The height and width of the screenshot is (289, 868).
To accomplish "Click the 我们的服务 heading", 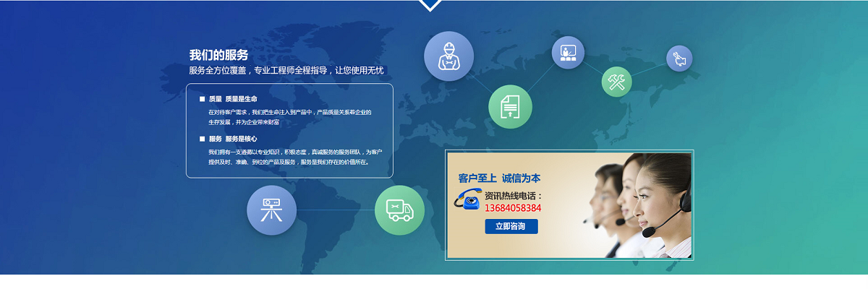I will (x=218, y=55).
